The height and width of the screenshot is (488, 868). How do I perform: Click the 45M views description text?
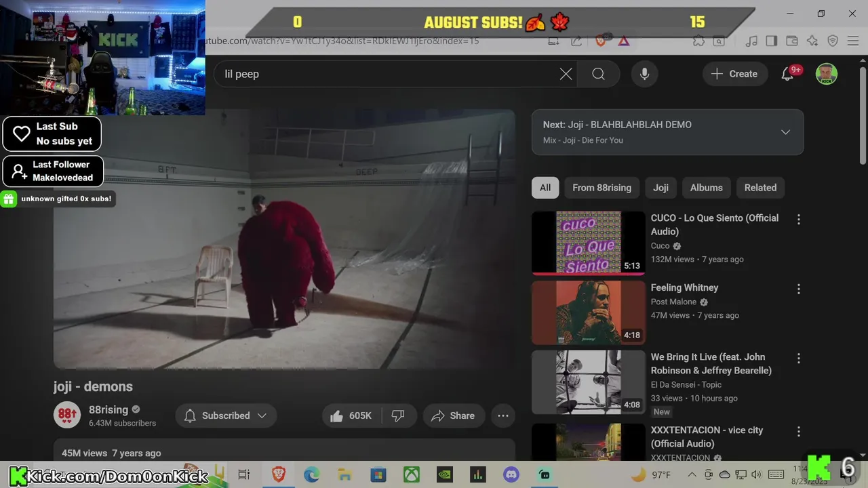tap(111, 453)
